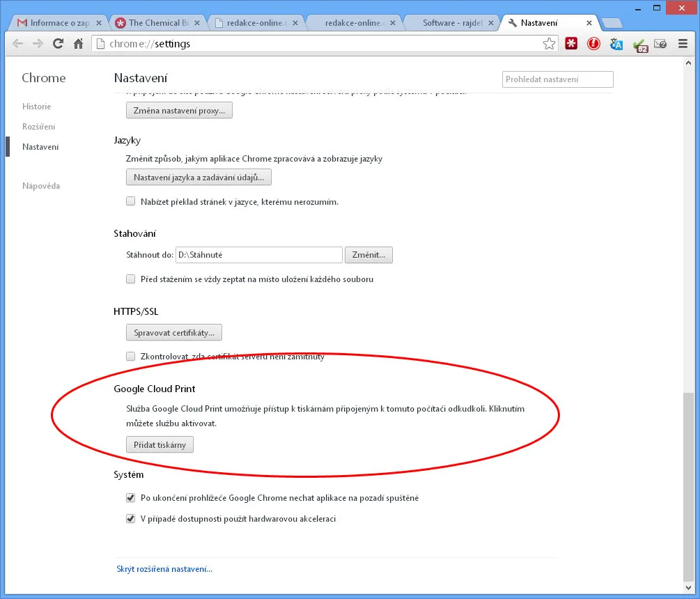Check Před stažením se vždy zeptat checkbox
The image size is (700, 599).
pos(130,279)
